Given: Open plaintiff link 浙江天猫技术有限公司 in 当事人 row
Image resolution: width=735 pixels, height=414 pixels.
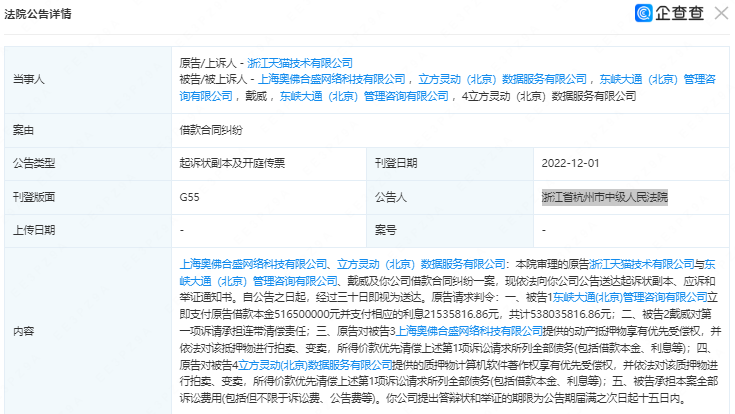Looking at the screenshot, I should tap(300, 63).
